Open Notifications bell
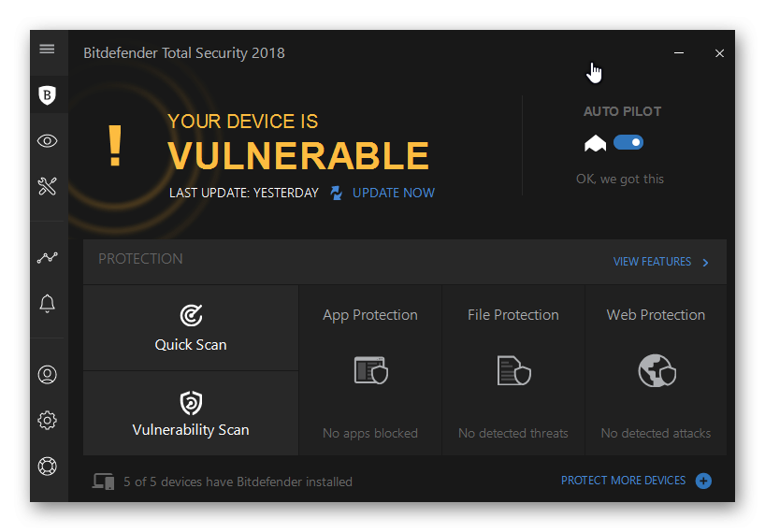This screenshot has height=532, width=765. (48, 303)
